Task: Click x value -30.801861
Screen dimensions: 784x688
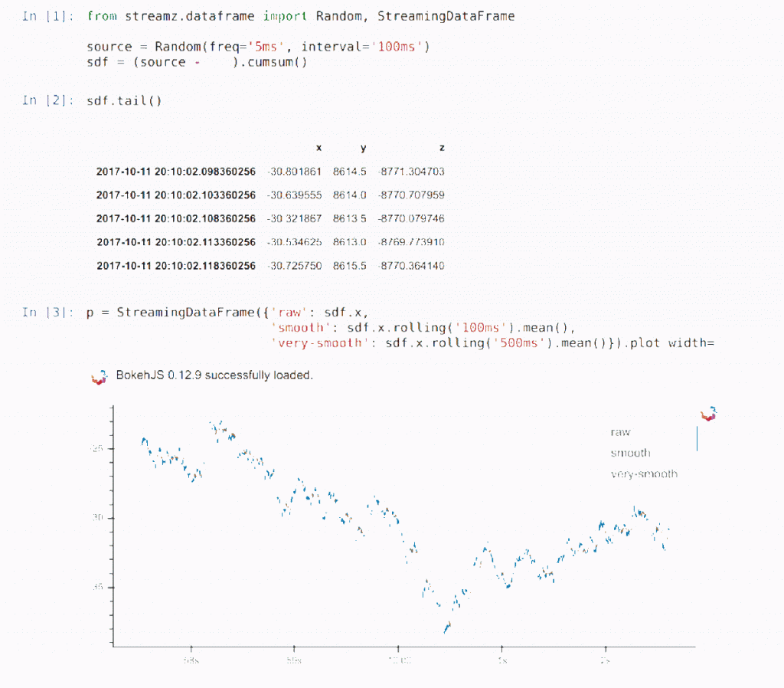Action: coord(294,172)
